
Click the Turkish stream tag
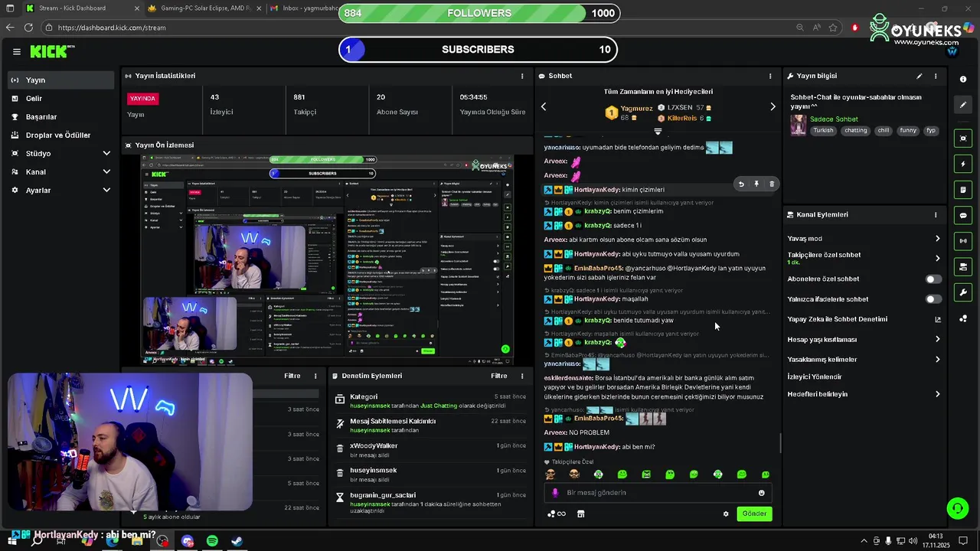point(823,130)
